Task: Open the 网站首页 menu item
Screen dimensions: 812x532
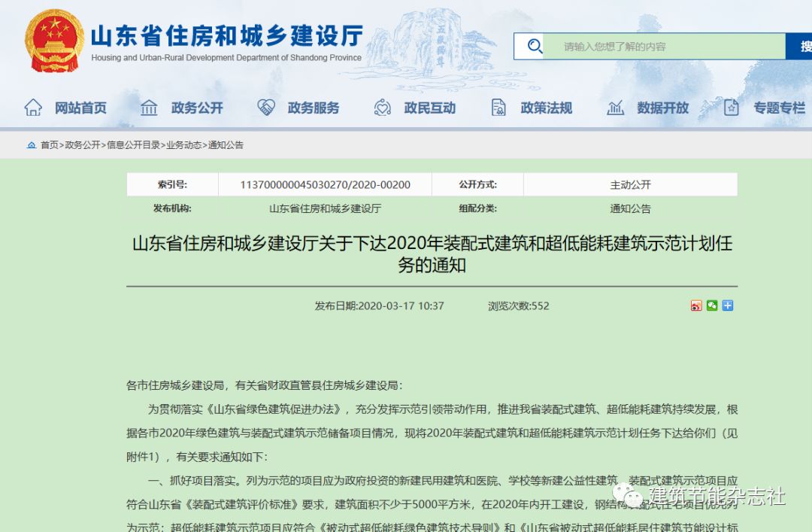Action: pyautogui.click(x=80, y=108)
